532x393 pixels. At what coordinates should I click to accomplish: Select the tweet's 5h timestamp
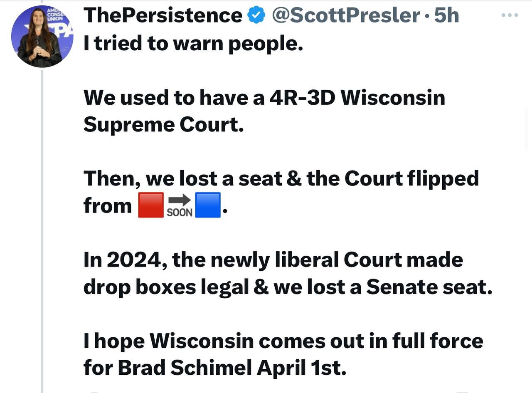(448, 15)
